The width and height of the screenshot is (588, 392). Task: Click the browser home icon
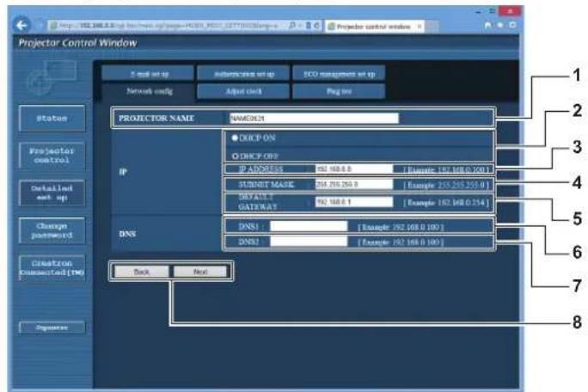[487, 25]
